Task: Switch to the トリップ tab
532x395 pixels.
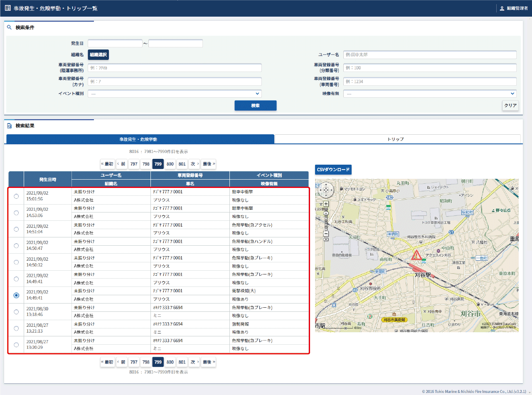Action: [397, 139]
